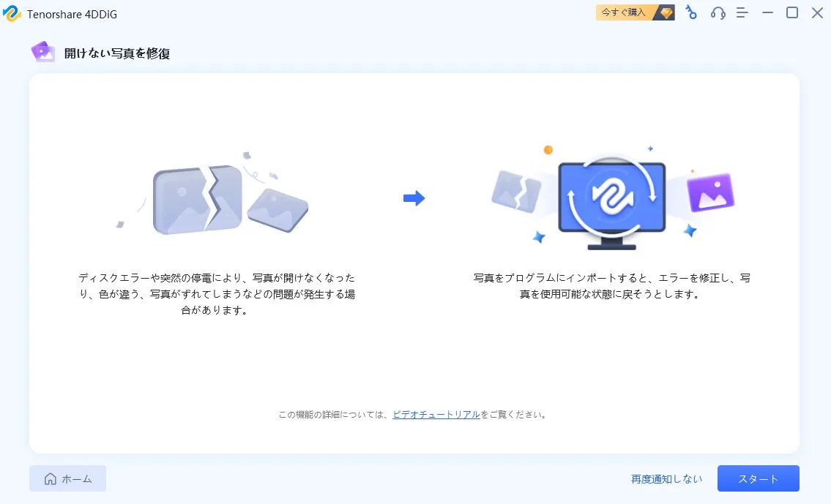Maximize the 4DDiG window

pyautogui.click(x=792, y=12)
